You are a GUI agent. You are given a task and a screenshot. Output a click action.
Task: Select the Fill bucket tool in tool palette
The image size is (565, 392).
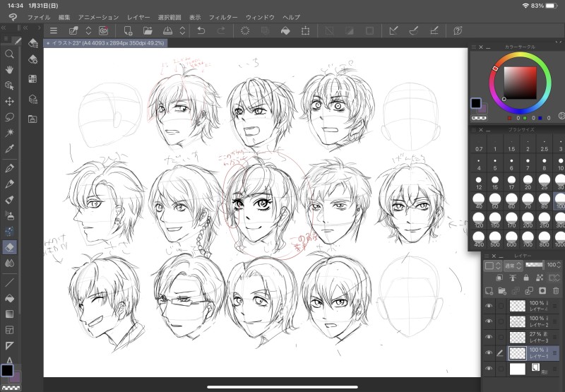click(9, 298)
